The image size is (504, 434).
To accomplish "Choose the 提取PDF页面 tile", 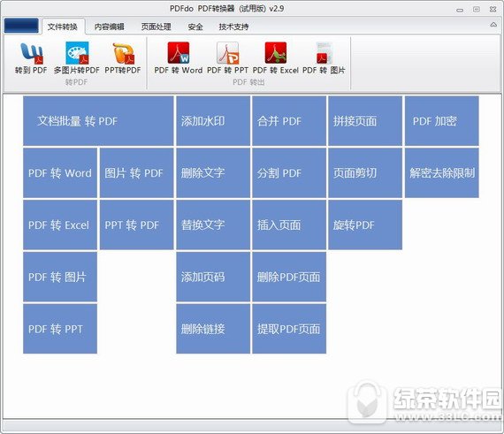I will 289,329.
